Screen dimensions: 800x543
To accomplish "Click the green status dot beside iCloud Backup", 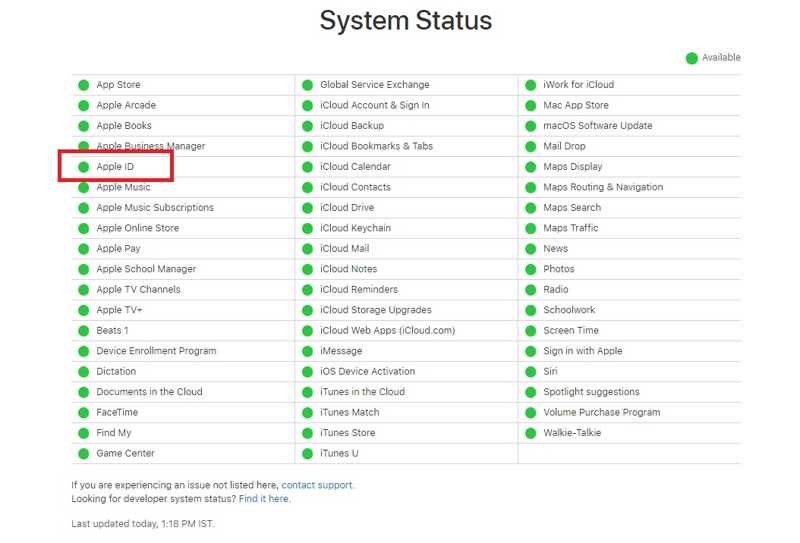I will tap(307, 126).
